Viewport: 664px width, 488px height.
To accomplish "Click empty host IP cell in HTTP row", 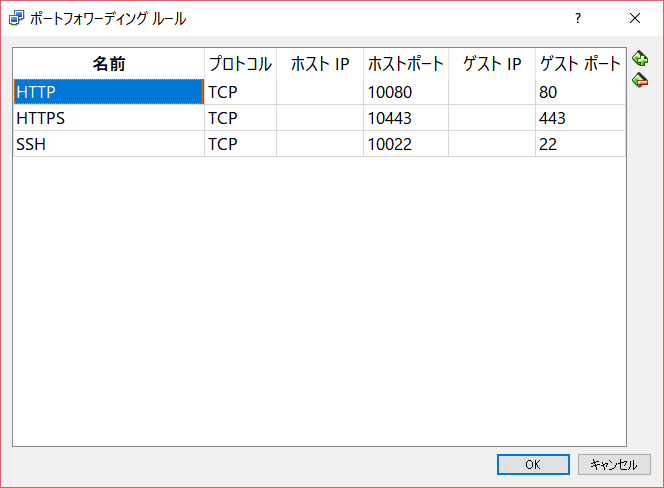I will click(320, 92).
